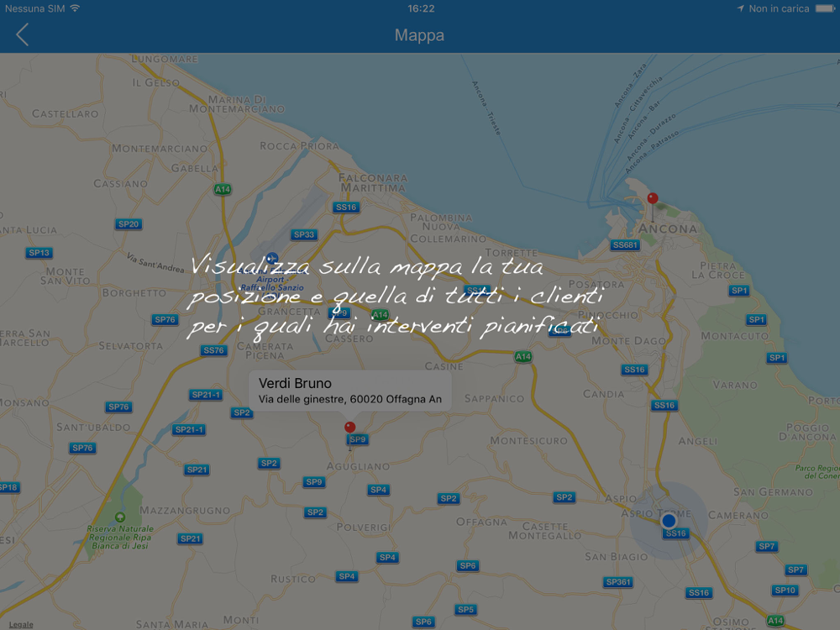Tap the Wi-Fi status icon

pyautogui.click(x=75, y=8)
